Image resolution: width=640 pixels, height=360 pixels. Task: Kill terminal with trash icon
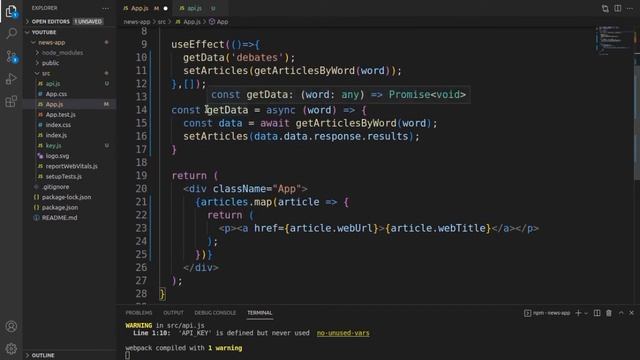(609, 313)
